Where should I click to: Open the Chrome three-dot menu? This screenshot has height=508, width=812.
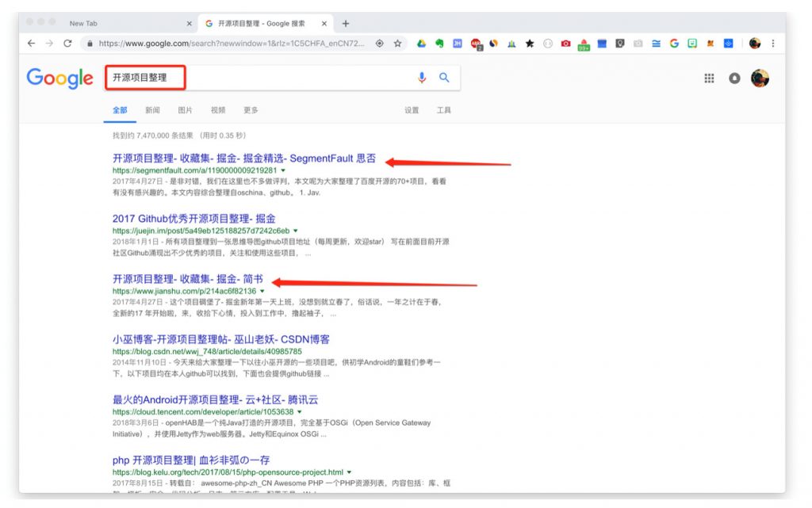(772, 44)
